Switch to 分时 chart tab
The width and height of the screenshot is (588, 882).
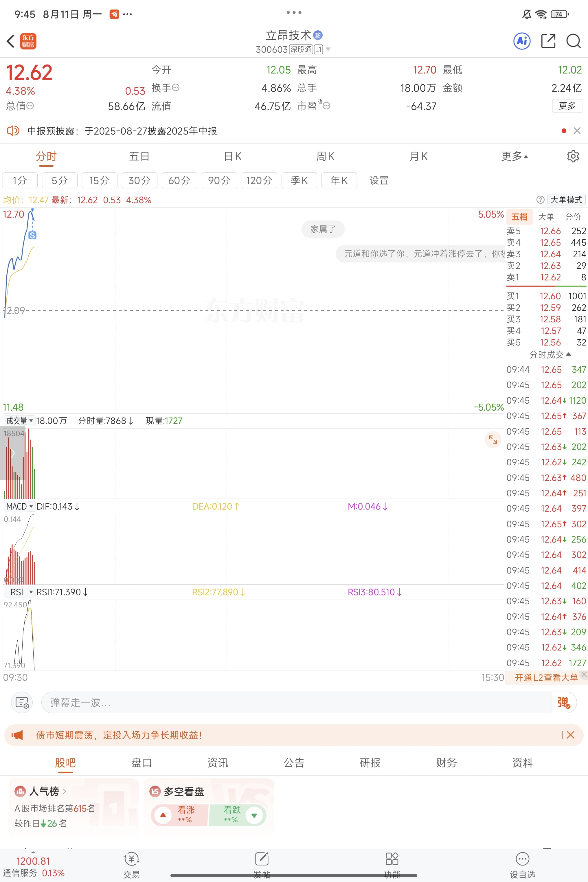coord(46,156)
